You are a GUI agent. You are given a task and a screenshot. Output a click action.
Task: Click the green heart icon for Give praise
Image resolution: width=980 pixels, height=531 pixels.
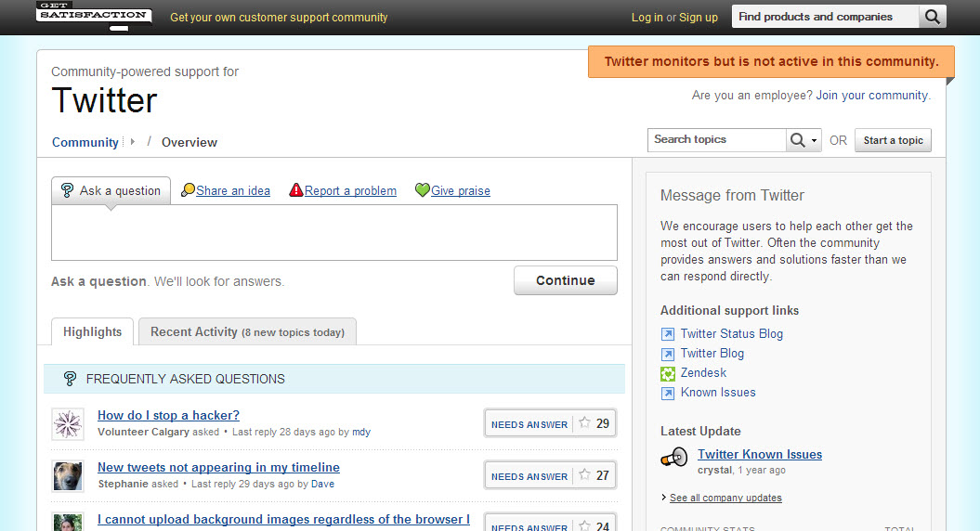coord(423,190)
